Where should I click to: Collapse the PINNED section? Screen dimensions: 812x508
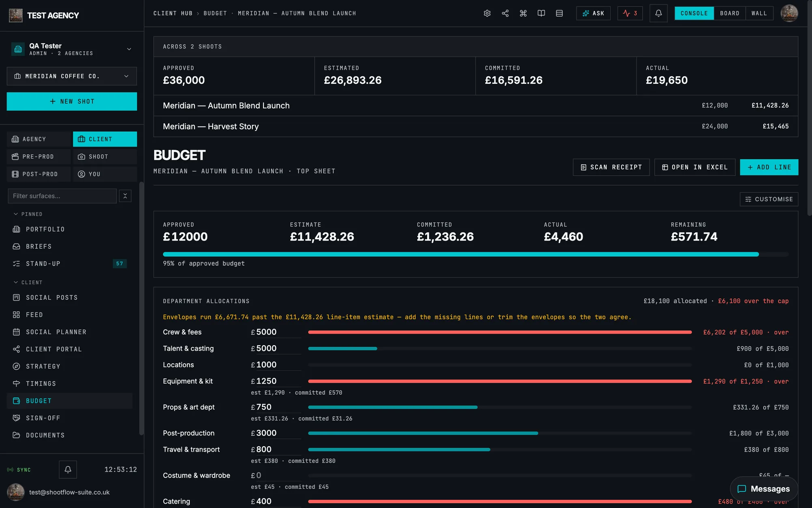(x=28, y=214)
